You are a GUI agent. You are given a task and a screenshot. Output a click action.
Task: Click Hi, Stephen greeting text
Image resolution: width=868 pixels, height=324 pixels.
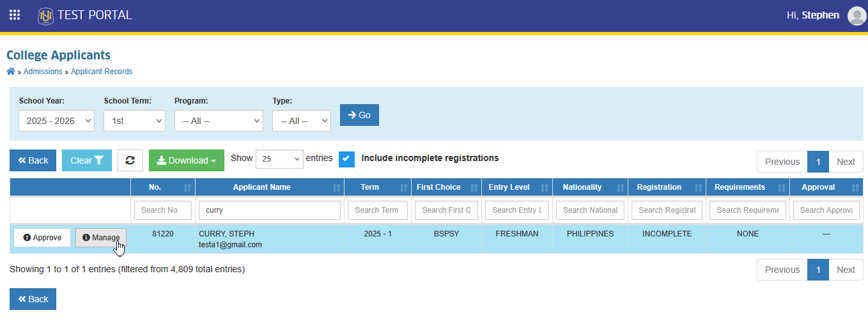[x=813, y=15]
